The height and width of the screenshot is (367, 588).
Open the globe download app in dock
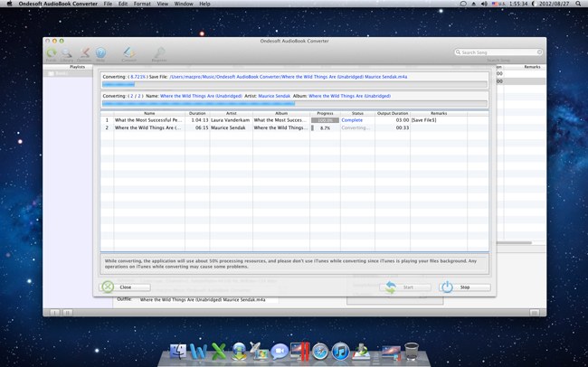[239, 352]
